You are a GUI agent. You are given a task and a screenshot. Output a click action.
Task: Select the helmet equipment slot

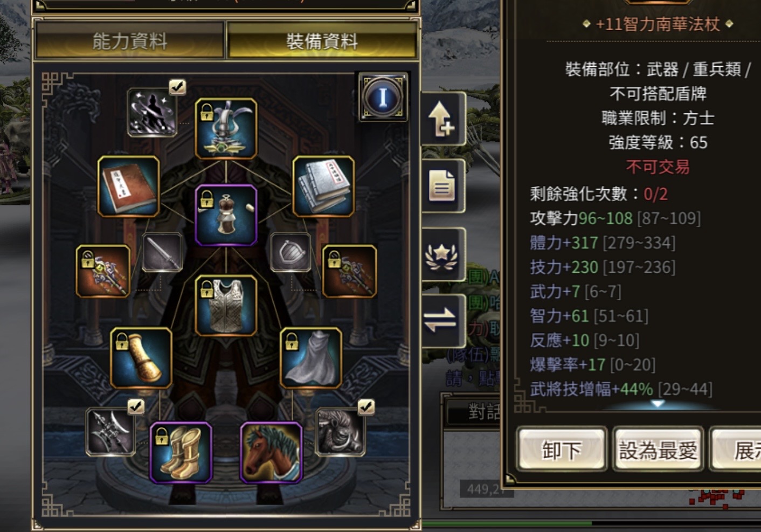click(x=226, y=129)
